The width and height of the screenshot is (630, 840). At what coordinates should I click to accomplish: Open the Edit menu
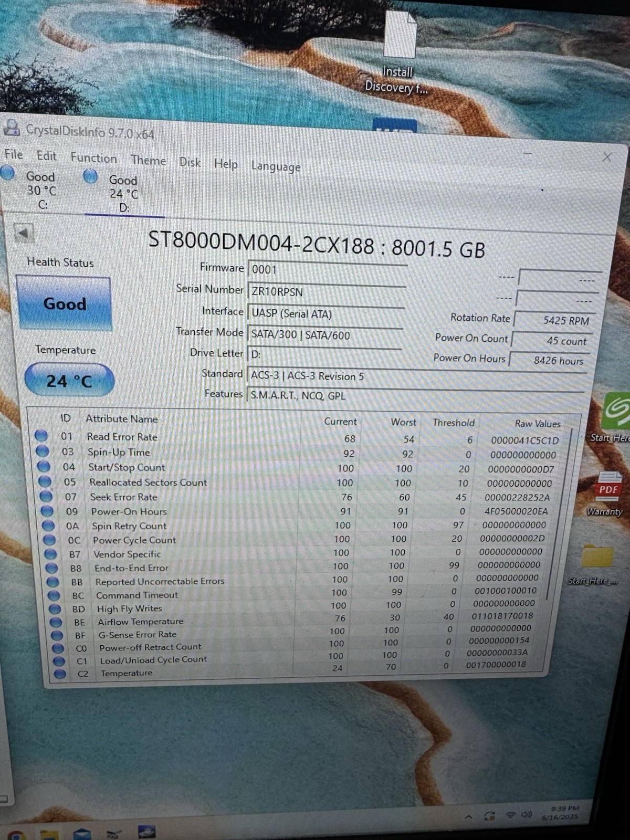[x=47, y=156]
